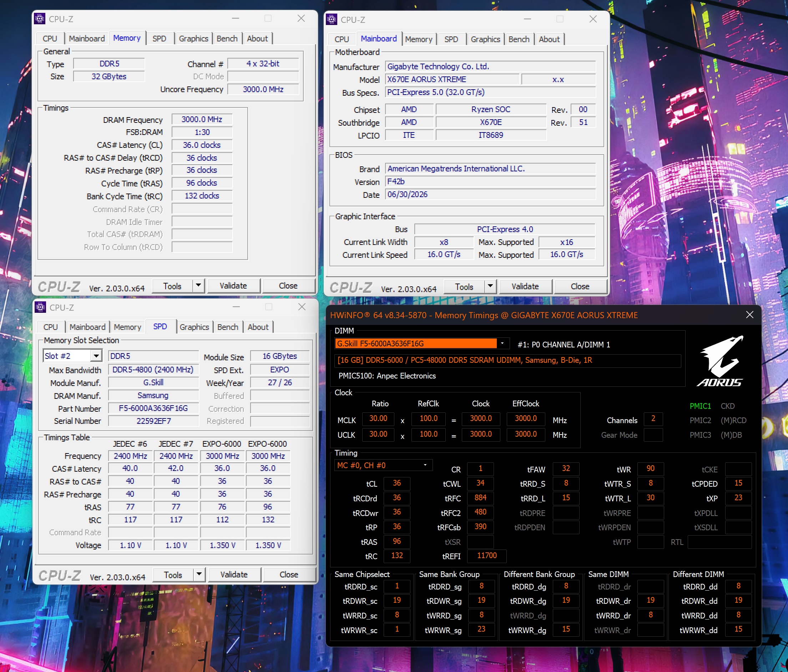Screen dimensions: 788x672
Task: Click CPU-Z app icon in Memory window title bar
Action: pyautogui.click(x=40, y=19)
